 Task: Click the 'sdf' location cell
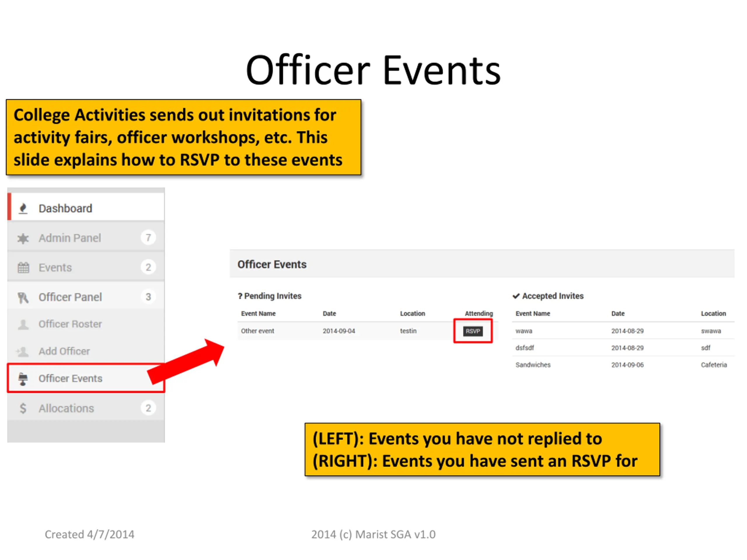pyautogui.click(x=706, y=348)
